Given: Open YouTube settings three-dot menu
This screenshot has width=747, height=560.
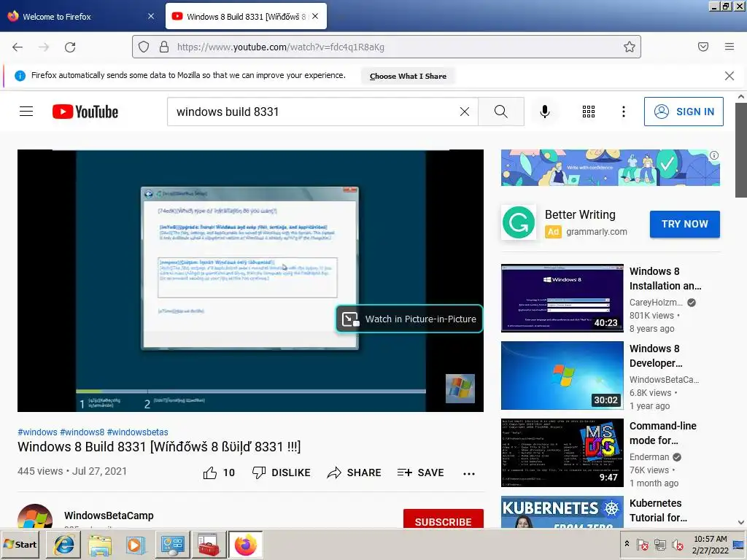Looking at the screenshot, I should pyautogui.click(x=623, y=112).
